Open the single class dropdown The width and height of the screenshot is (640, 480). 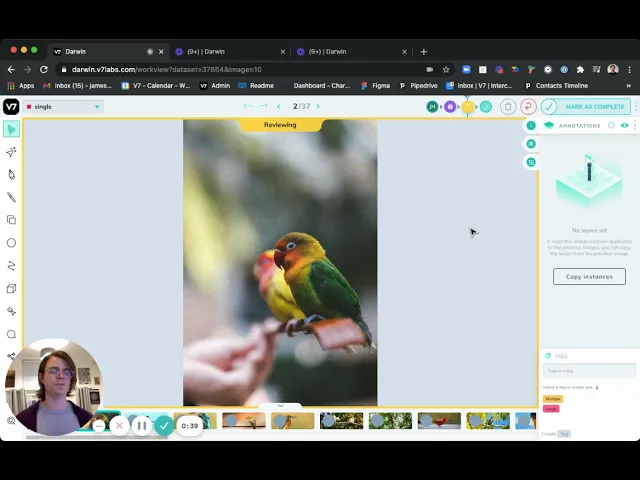63,107
